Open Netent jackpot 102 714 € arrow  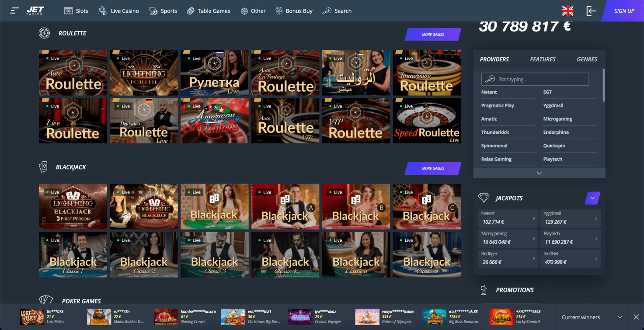pyautogui.click(x=534, y=218)
